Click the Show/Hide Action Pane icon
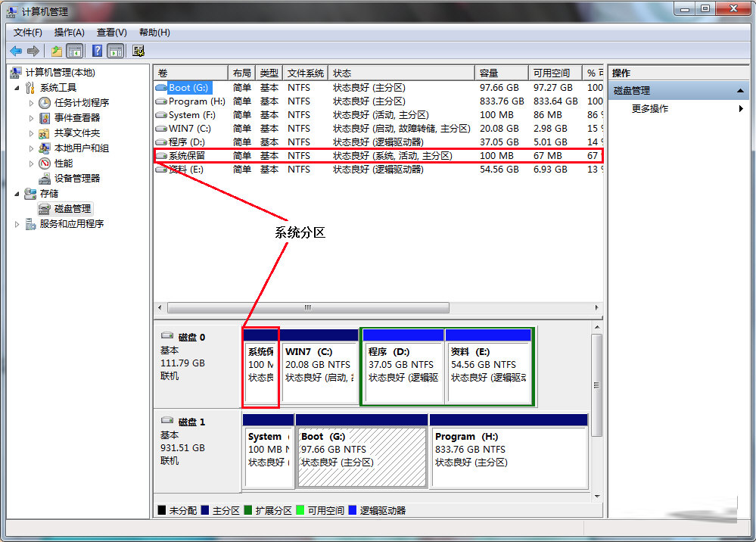 115,51
